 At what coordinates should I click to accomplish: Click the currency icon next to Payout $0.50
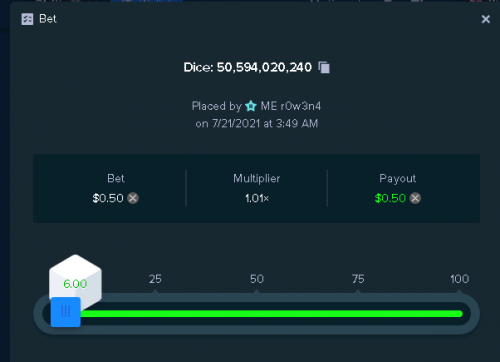[x=415, y=198]
